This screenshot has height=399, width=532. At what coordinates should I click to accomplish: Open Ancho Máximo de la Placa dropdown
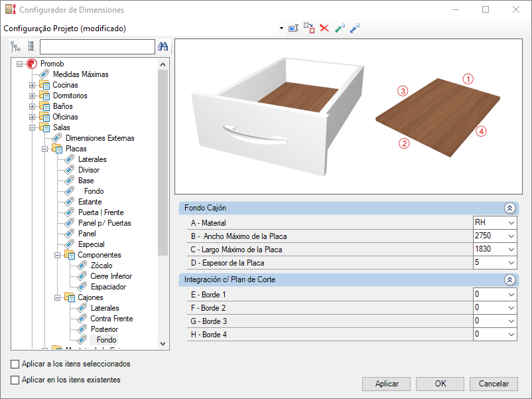511,236
